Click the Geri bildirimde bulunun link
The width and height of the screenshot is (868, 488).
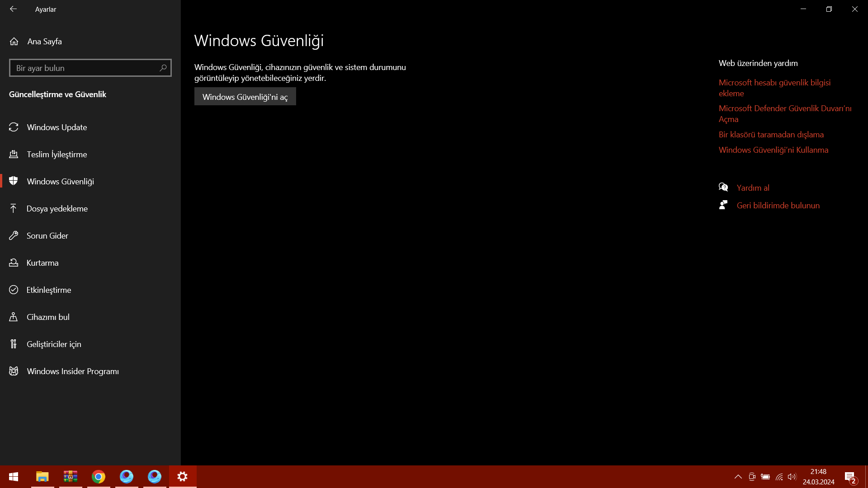tap(778, 206)
